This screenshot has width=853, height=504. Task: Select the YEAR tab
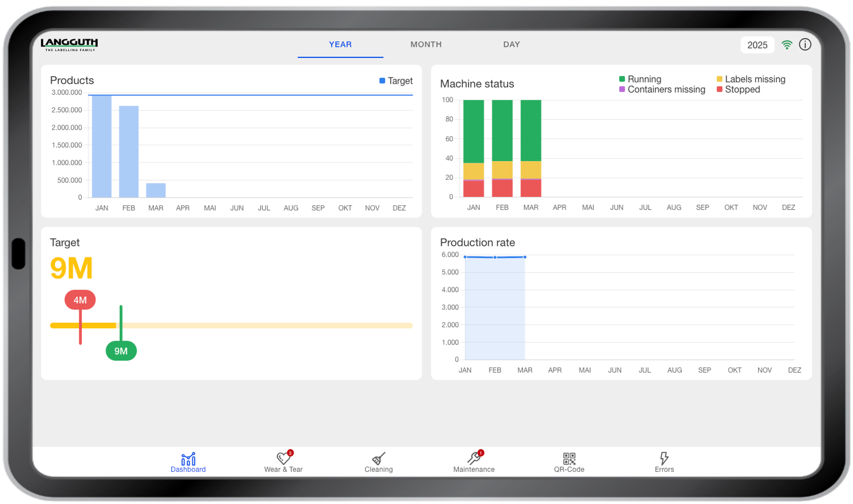click(x=340, y=44)
